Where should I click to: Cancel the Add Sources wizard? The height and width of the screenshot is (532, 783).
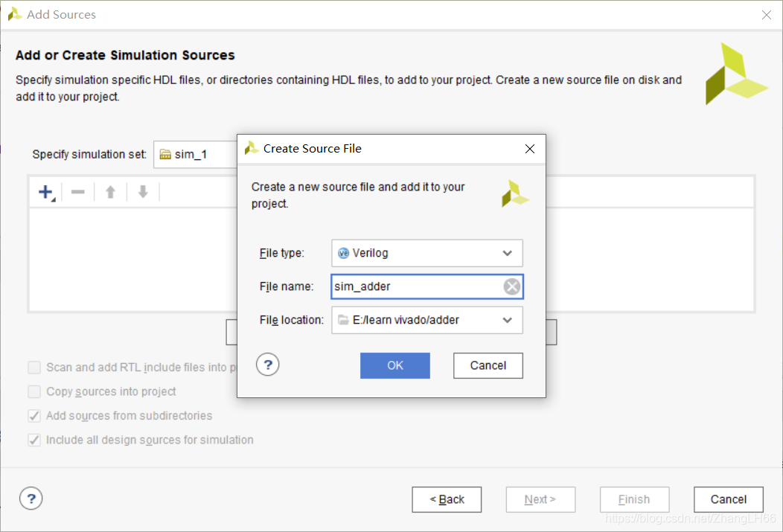click(728, 499)
